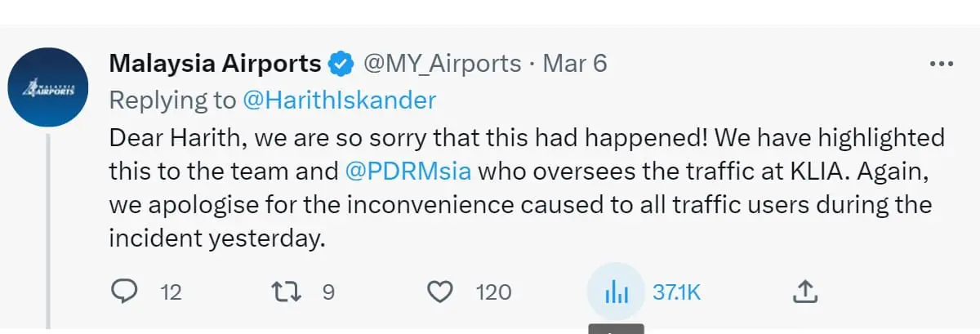
Task: Click the reply speech bubble icon
Action: pyautogui.click(x=122, y=292)
